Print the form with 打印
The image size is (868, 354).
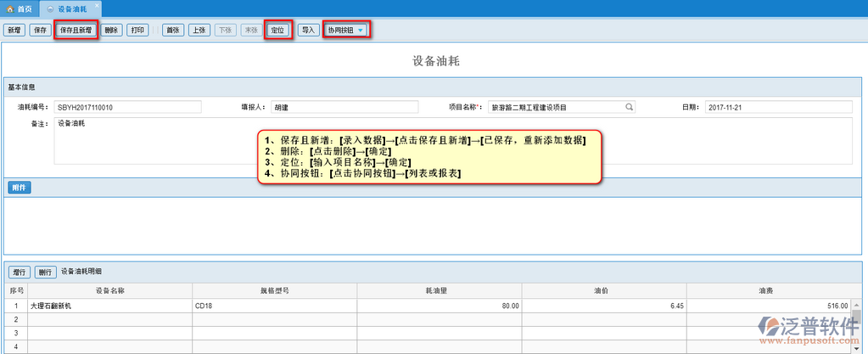137,30
